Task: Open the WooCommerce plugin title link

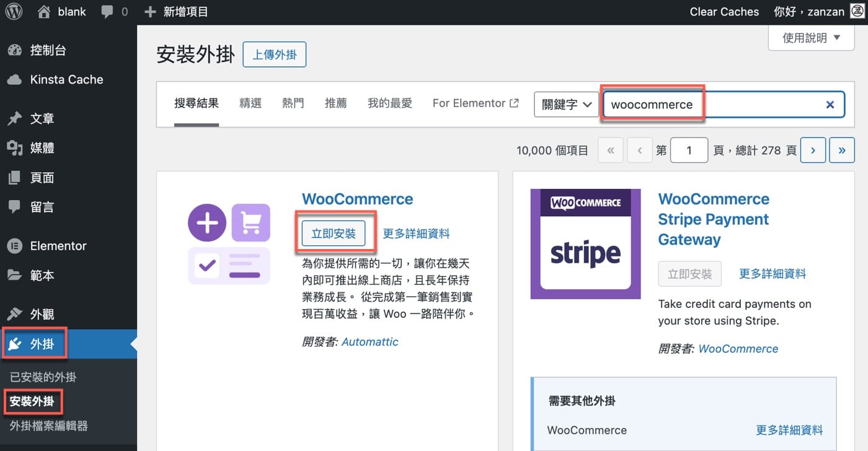Action: click(x=357, y=199)
